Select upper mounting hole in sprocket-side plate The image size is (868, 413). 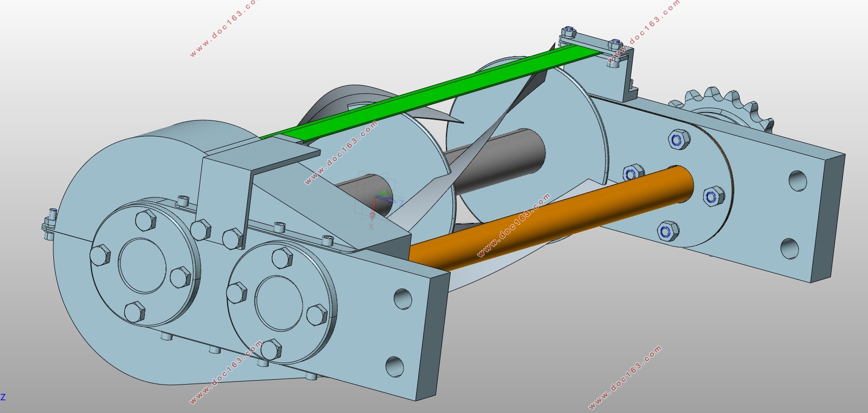798,181
